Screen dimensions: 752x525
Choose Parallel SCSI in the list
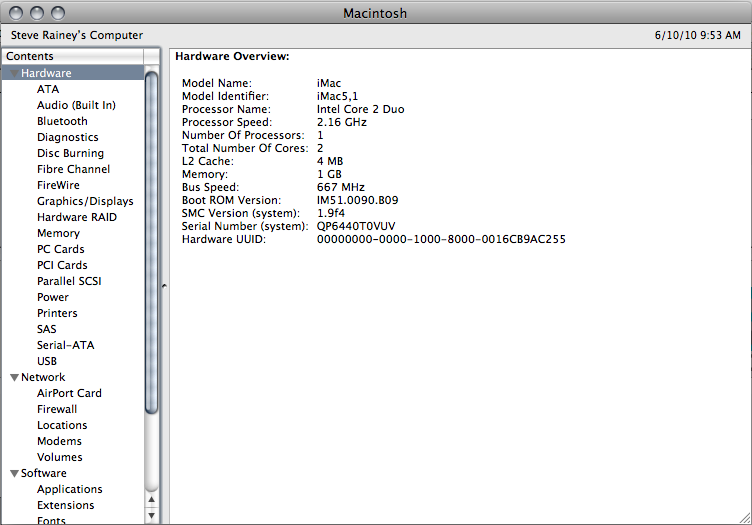69,281
